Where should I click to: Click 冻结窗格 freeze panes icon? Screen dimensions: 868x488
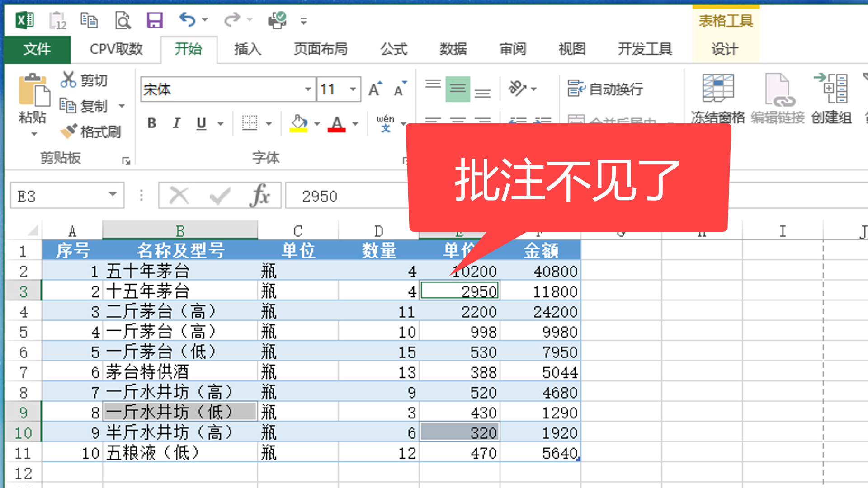pyautogui.click(x=718, y=99)
